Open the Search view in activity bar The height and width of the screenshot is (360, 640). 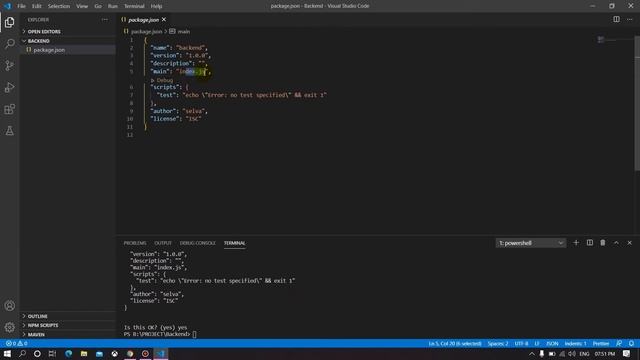click(x=9, y=43)
